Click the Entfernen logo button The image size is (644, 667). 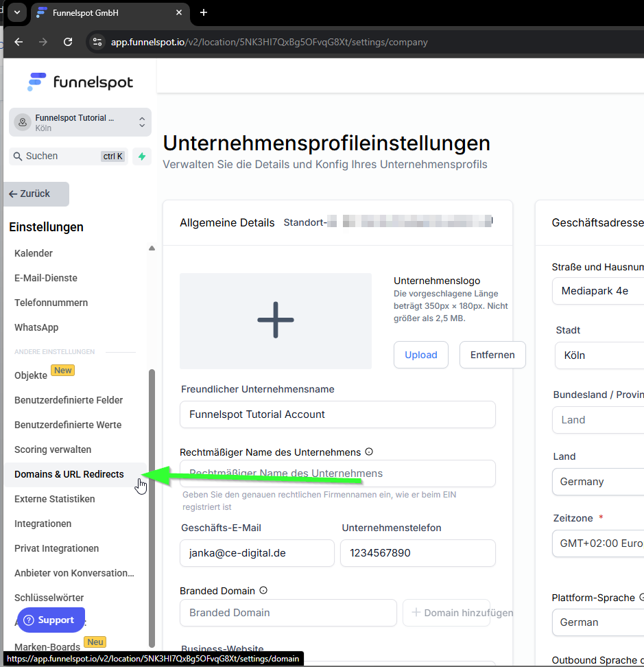click(x=492, y=355)
